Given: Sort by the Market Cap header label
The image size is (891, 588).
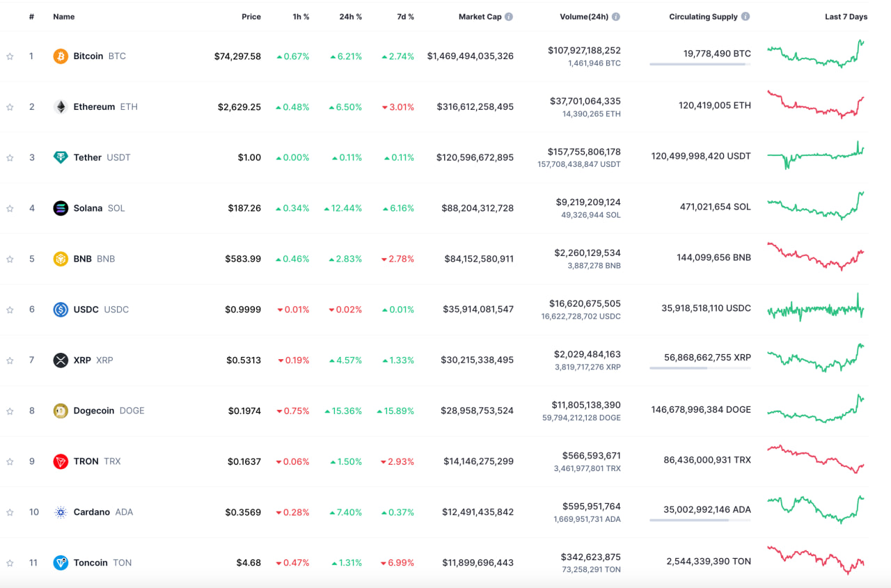Looking at the screenshot, I should click(x=480, y=17).
